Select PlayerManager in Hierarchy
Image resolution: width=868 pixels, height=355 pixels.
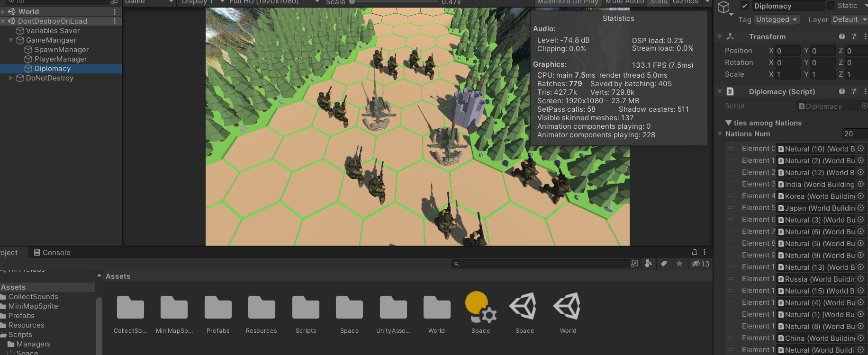pos(61,59)
